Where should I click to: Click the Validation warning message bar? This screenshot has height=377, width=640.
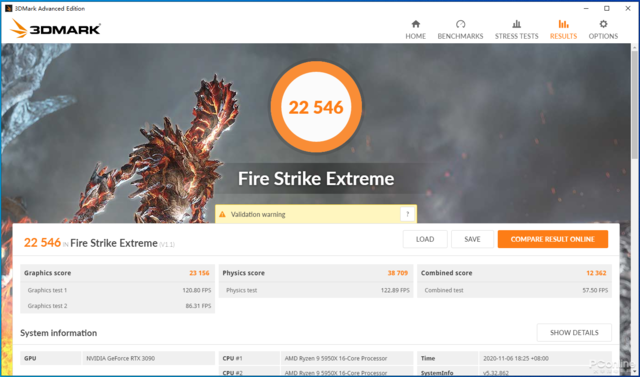point(316,214)
